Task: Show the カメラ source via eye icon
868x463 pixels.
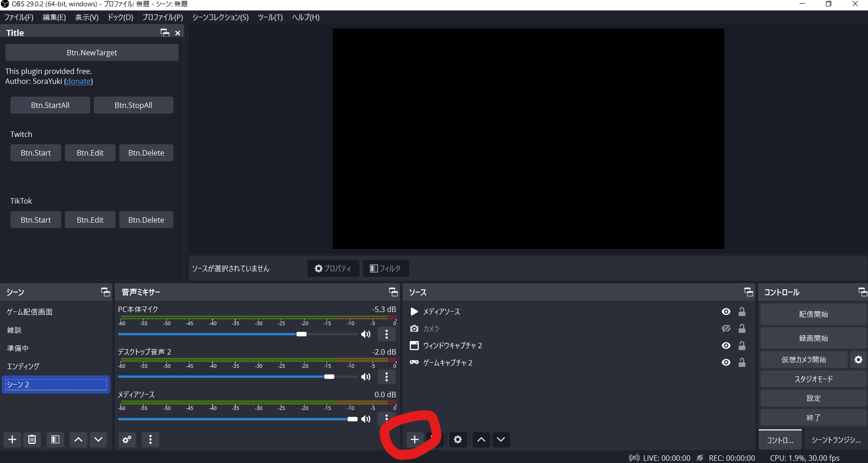Action: coord(726,328)
